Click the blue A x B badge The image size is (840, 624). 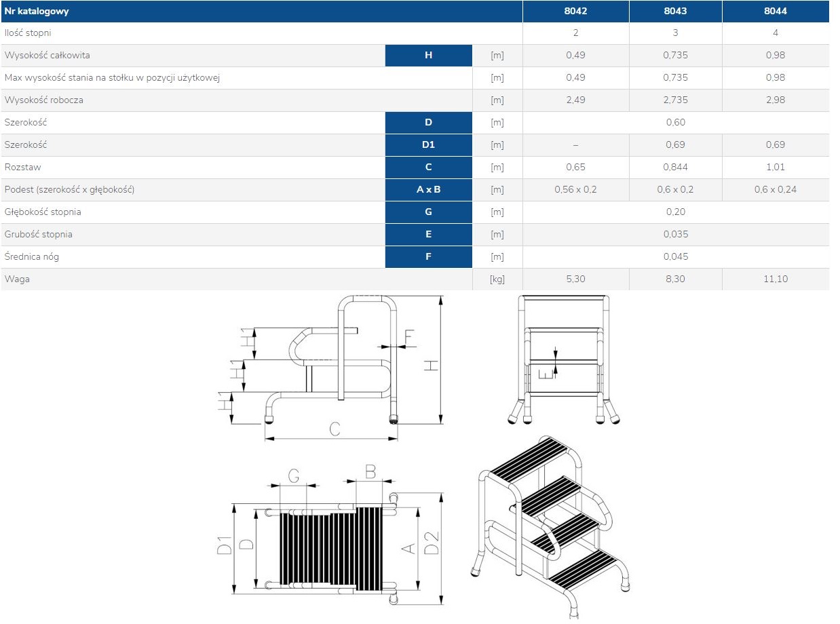428,190
